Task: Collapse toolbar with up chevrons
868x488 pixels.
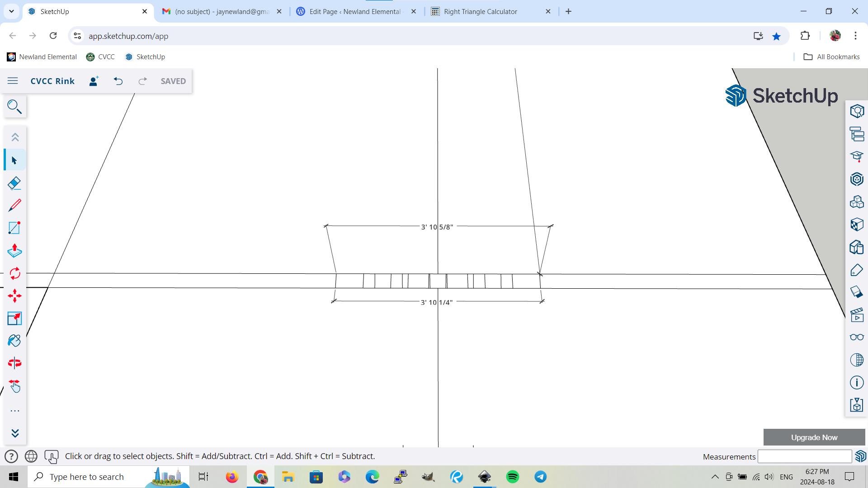Action: 14,137
